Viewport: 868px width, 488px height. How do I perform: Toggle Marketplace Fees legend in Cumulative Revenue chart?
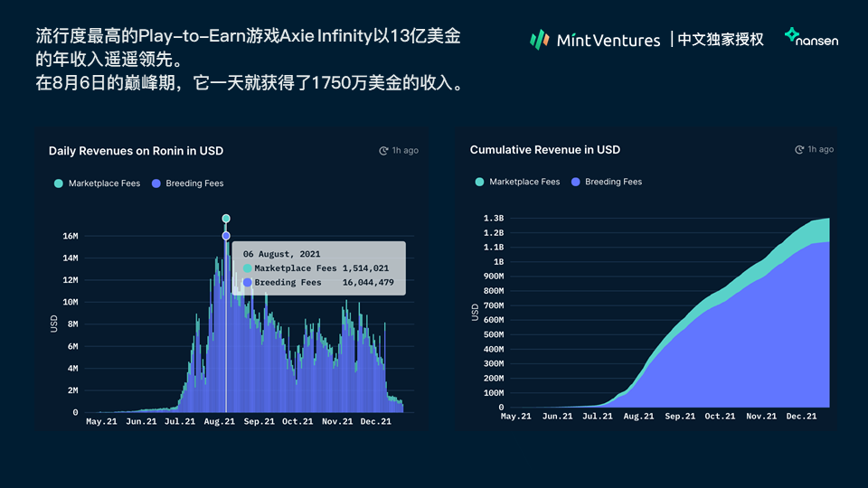point(517,182)
